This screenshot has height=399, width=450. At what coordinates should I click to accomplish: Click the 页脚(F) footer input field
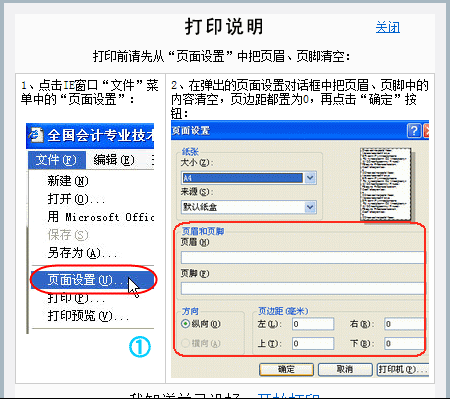tap(303, 288)
